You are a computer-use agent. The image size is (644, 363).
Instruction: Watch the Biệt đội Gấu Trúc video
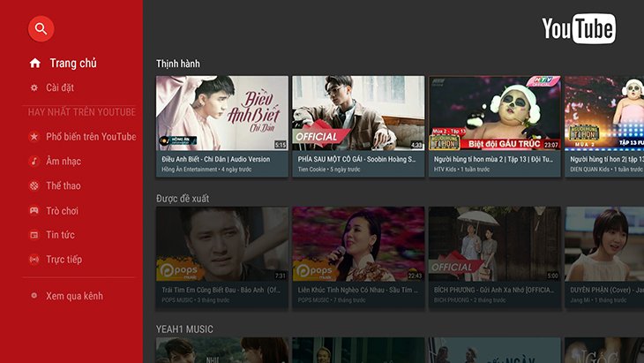pos(494,113)
